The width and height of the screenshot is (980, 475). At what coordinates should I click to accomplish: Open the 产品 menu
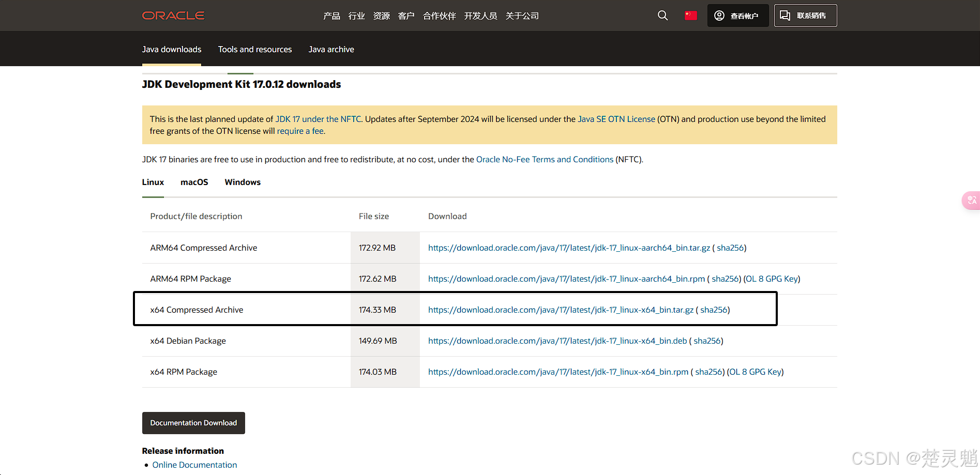(331, 16)
